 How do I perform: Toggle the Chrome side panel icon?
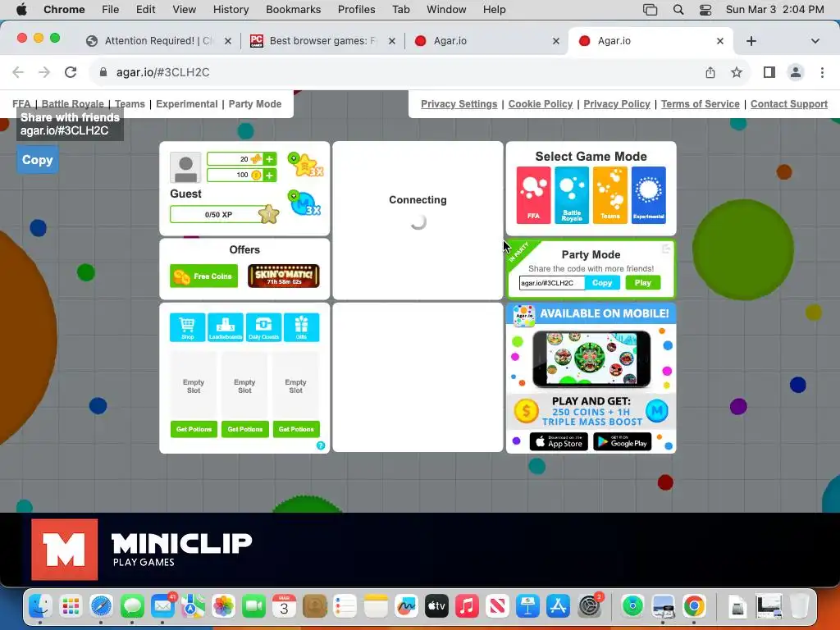(x=769, y=72)
